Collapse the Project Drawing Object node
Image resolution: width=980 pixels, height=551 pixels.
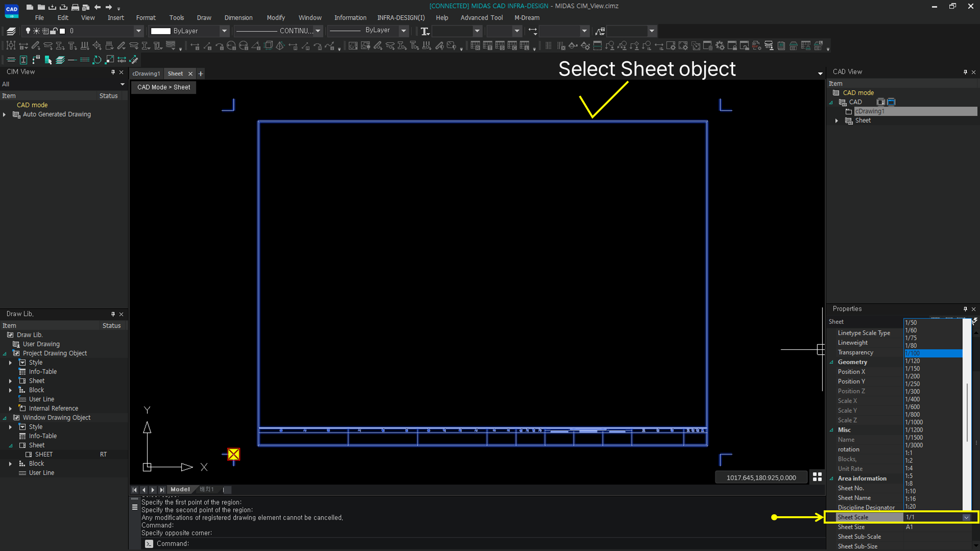coord(5,354)
